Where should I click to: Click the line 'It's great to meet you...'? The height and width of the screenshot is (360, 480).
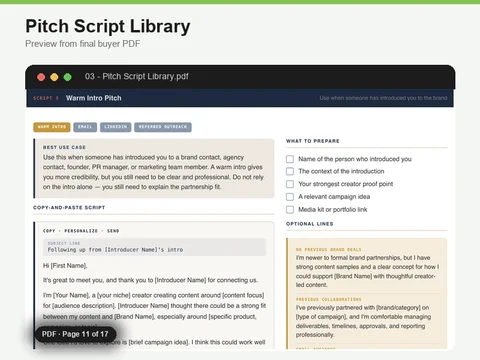[x=150, y=280]
